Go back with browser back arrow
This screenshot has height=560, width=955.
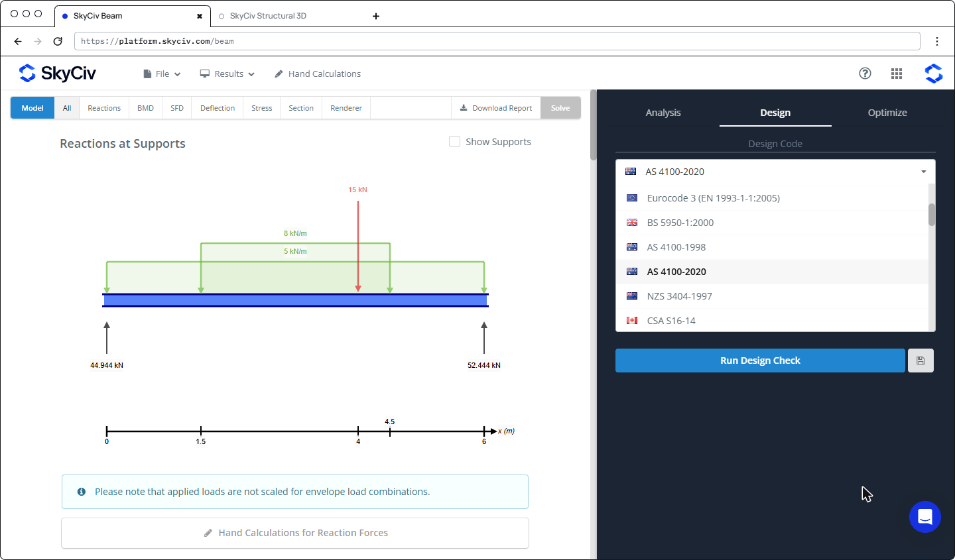click(x=18, y=41)
